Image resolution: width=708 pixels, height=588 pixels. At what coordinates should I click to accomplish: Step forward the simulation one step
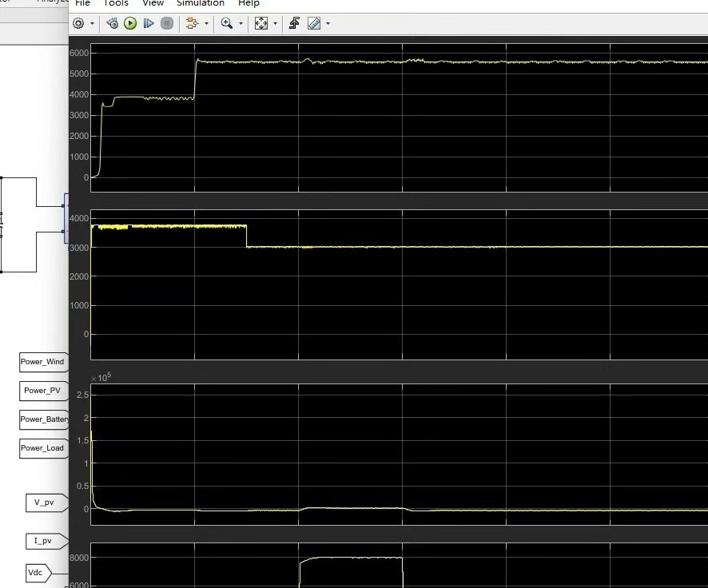coord(149,23)
